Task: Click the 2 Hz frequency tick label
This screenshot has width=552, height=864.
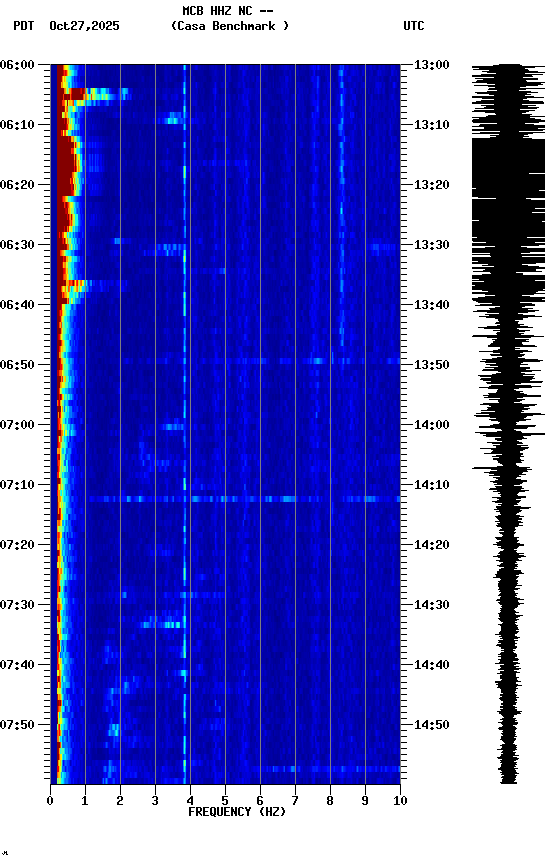Action: point(120,801)
